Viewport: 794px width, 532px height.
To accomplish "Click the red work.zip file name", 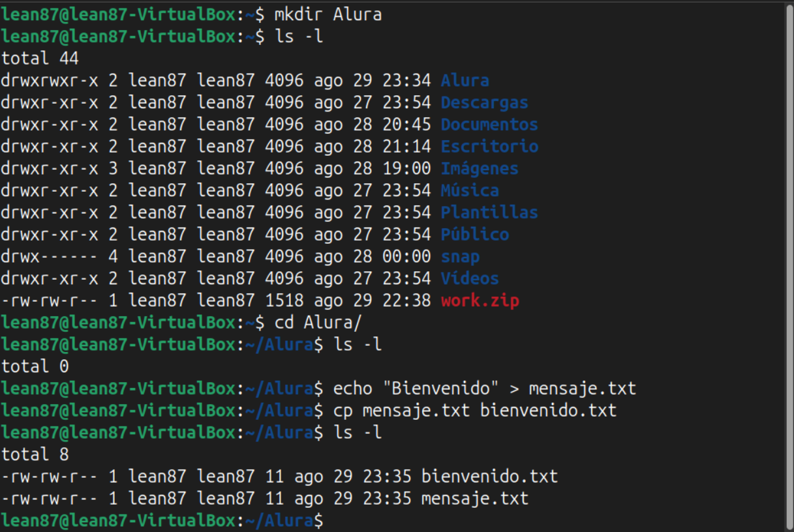I will pos(480,301).
